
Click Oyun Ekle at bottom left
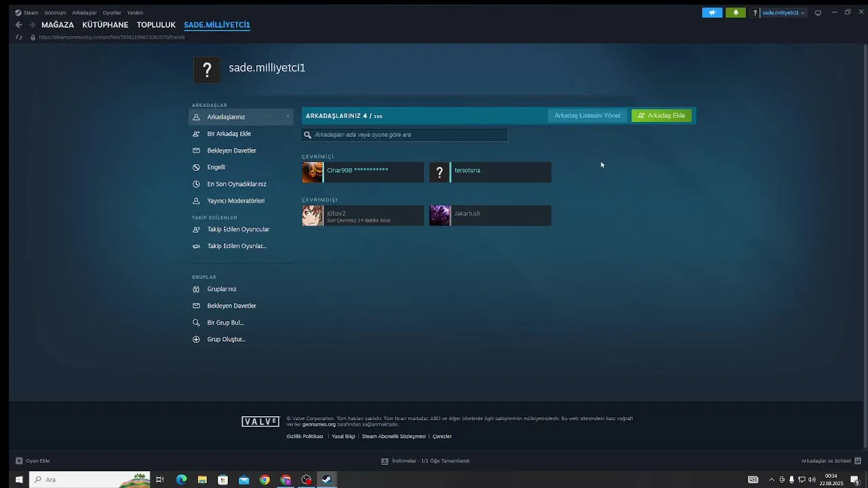[33, 461]
